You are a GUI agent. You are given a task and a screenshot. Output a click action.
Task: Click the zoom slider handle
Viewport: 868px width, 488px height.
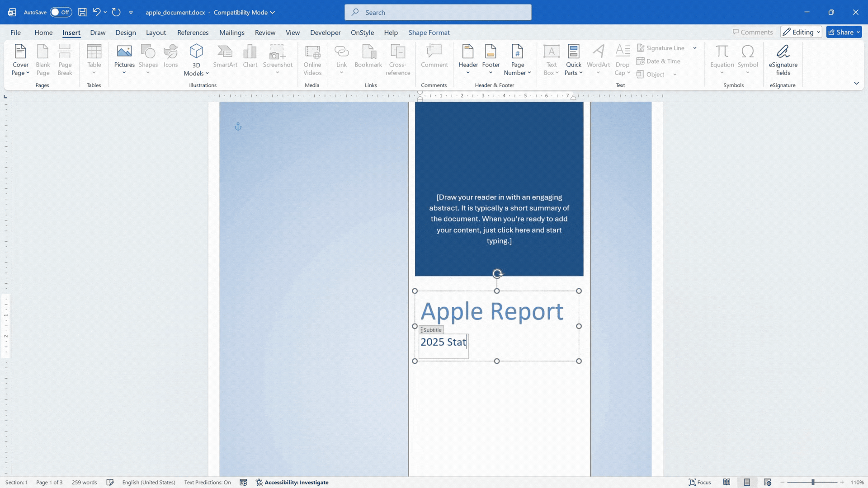813,482
